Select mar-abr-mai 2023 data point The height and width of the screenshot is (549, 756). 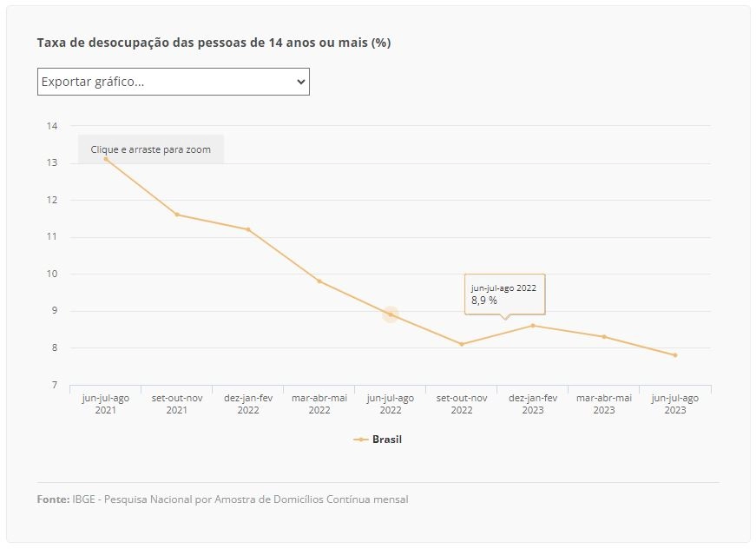604,337
